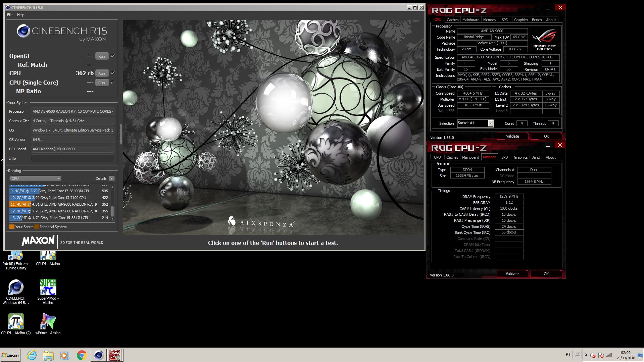Click Validate in lower CPU-Z memory window

(x=512, y=274)
